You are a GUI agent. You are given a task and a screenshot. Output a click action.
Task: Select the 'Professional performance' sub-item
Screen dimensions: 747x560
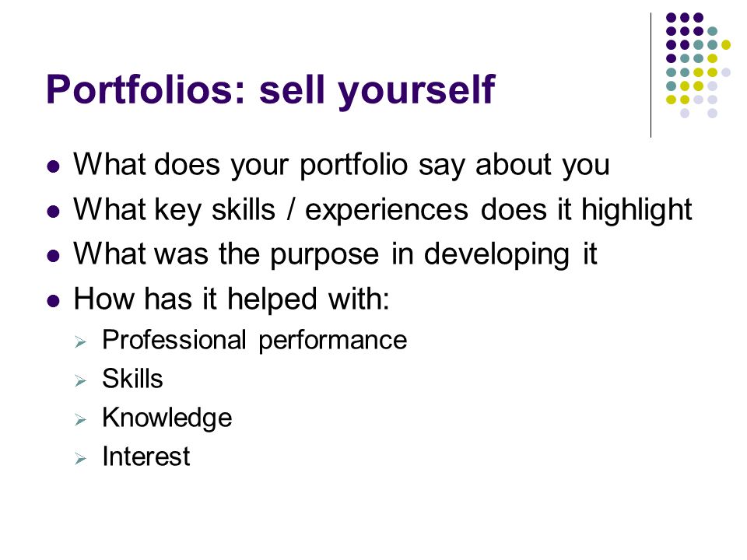pos(255,341)
